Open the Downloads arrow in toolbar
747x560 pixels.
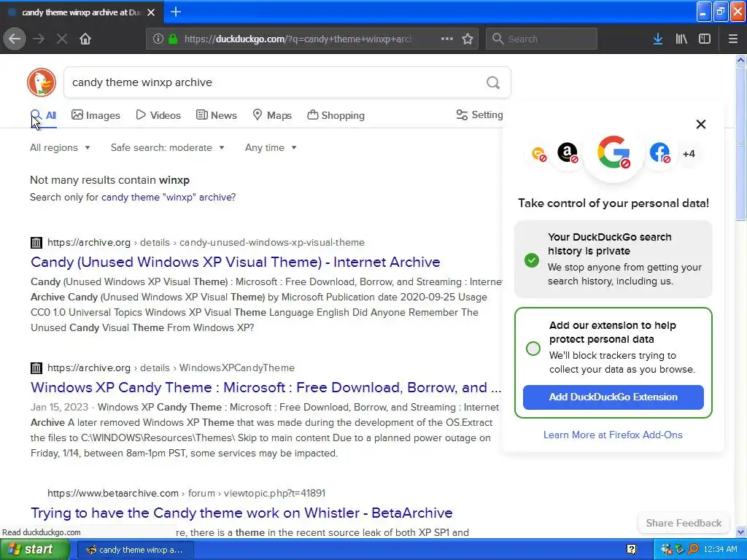[x=658, y=39]
